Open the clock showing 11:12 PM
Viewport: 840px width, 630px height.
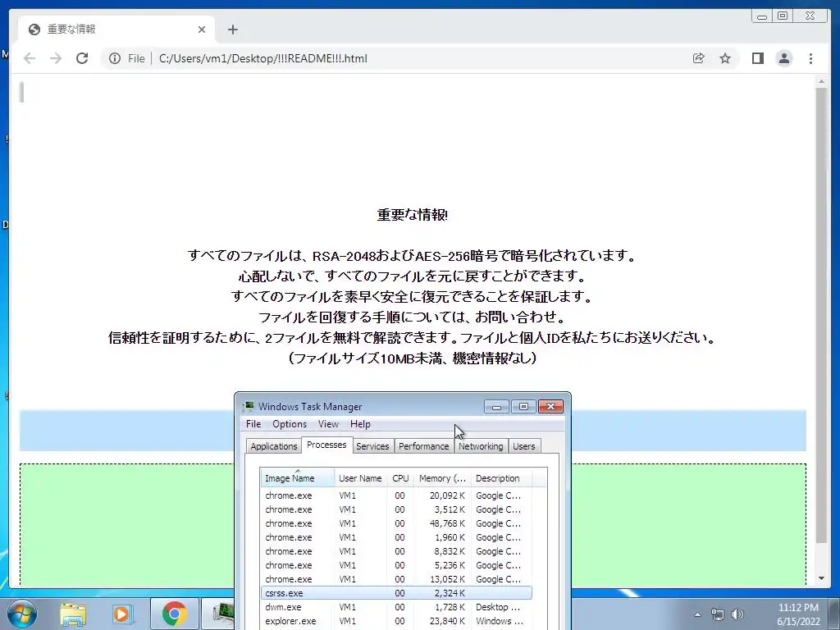point(798,614)
